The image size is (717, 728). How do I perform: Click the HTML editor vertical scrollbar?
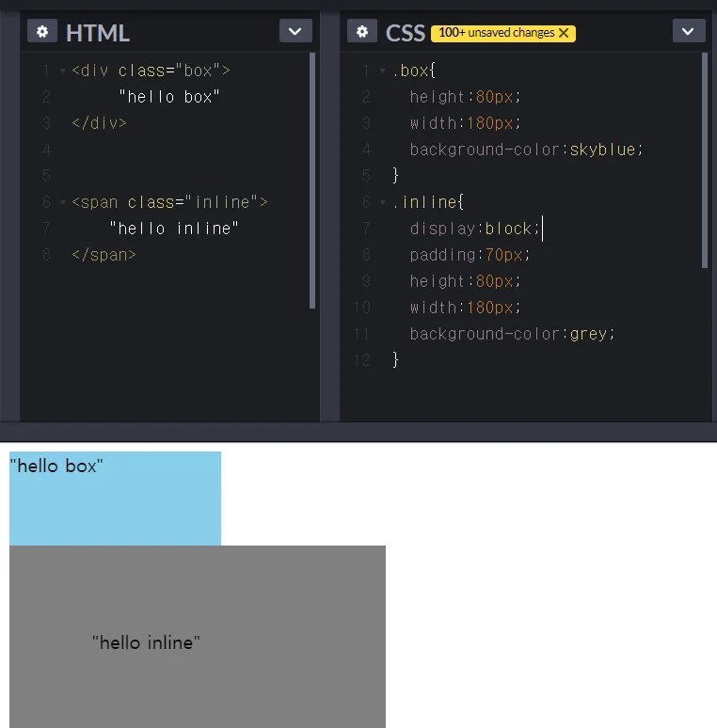click(x=312, y=179)
